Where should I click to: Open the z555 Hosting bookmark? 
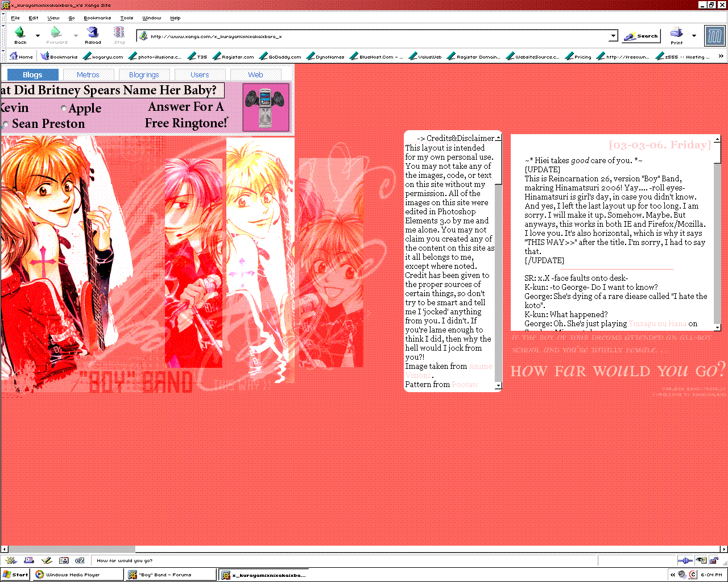[x=682, y=56]
